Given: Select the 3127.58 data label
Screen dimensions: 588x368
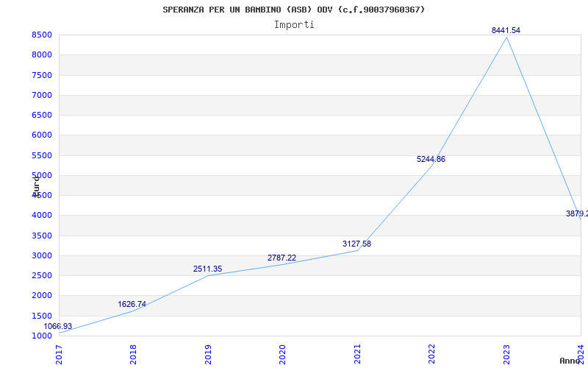Looking at the screenshot, I should click(356, 244).
